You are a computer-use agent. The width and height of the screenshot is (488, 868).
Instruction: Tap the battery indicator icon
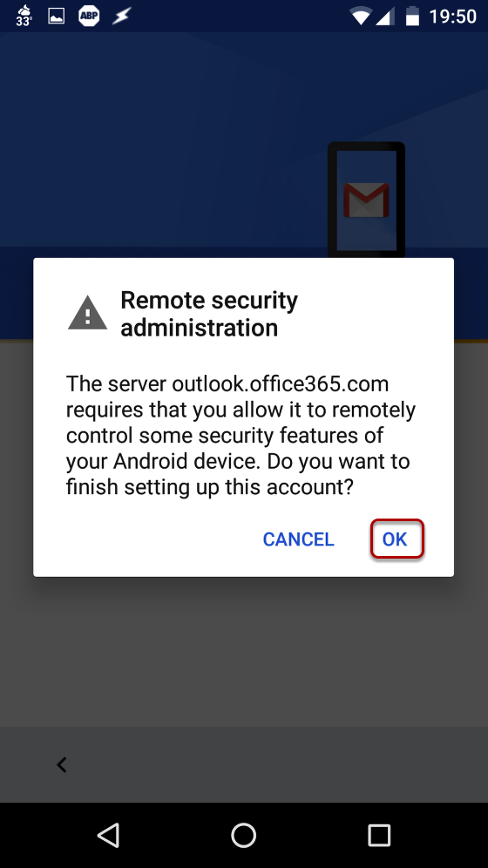tap(412, 16)
